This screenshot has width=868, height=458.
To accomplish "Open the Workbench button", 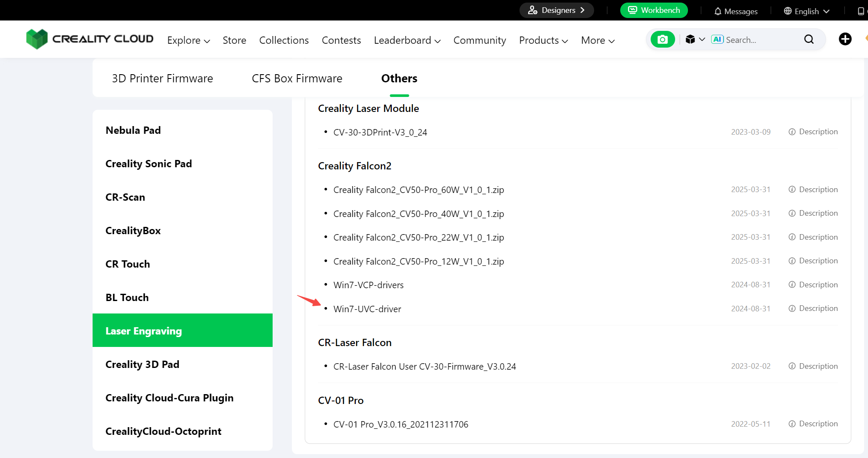I will point(654,10).
